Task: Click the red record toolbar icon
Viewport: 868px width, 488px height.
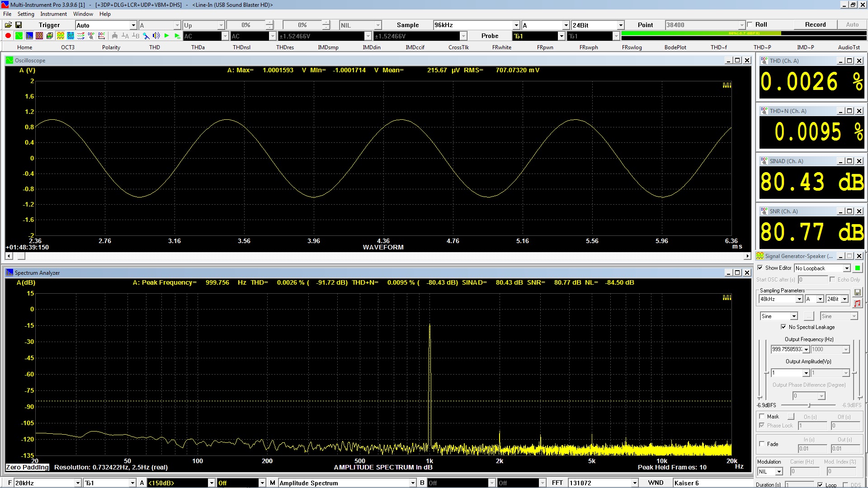Action: 8,36
